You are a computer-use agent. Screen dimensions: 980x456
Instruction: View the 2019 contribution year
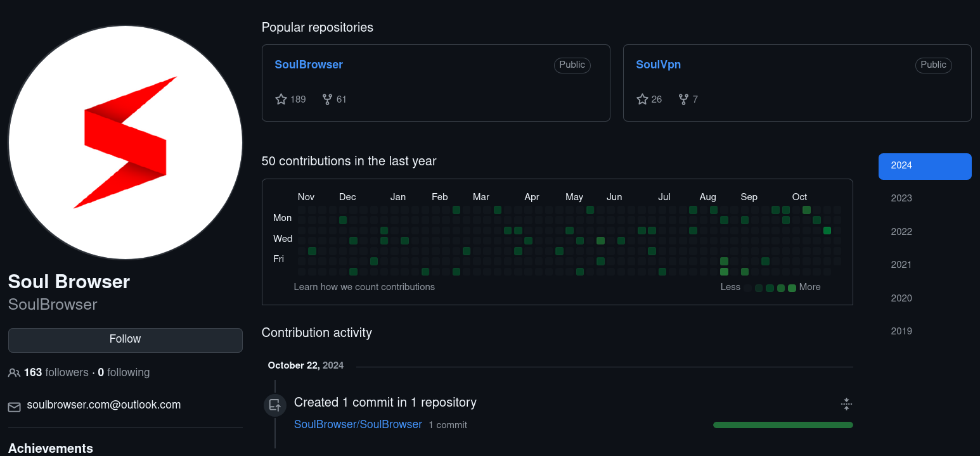[x=901, y=331]
